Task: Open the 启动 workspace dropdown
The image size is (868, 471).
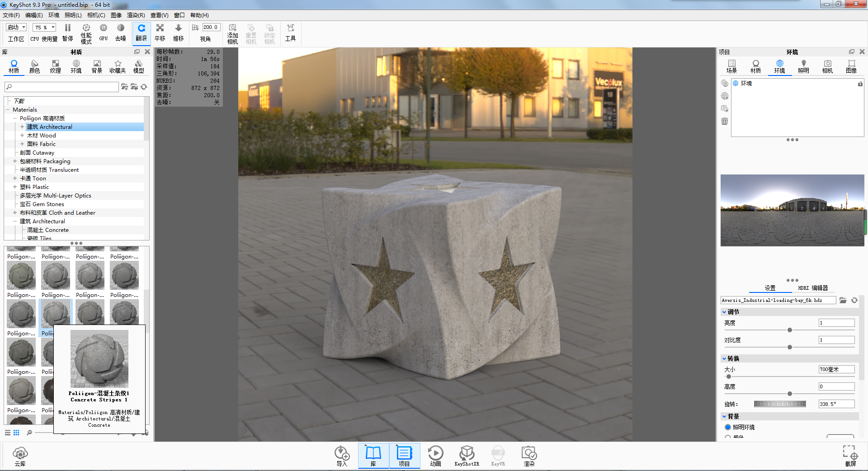Action: click(17, 28)
